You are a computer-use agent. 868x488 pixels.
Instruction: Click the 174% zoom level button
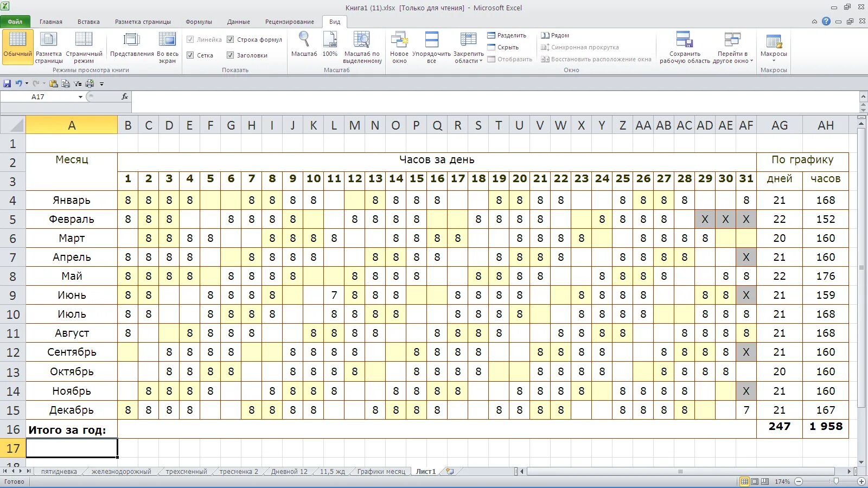tap(782, 481)
